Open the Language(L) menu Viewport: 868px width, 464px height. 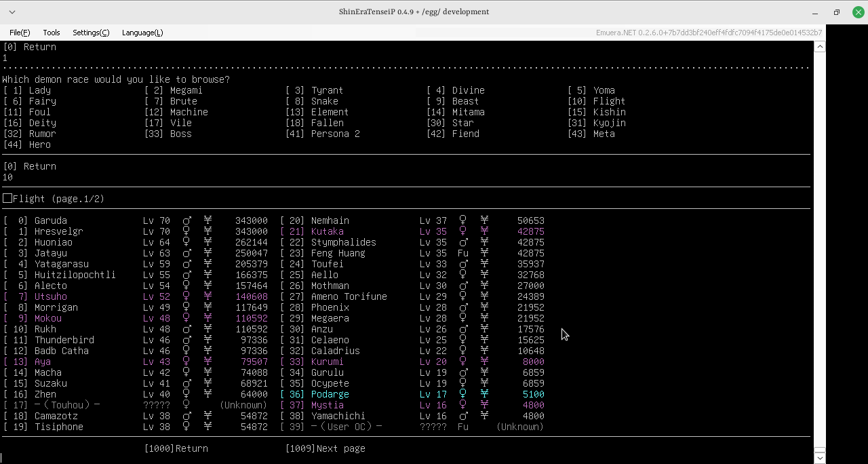tap(142, 33)
